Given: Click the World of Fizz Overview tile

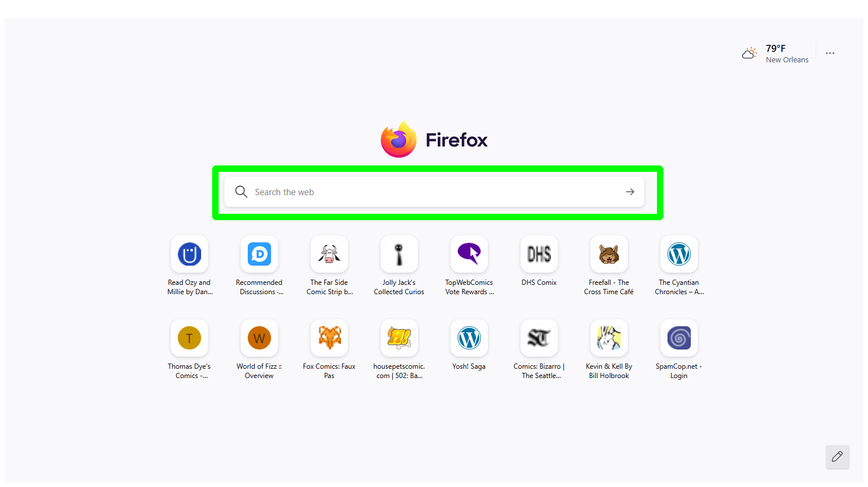Looking at the screenshot, I should click(x=259, y=338).
